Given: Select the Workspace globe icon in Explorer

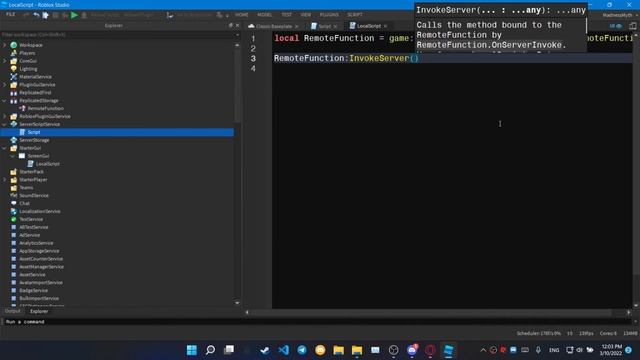Looking at the screenshot, I should (14, 45).
